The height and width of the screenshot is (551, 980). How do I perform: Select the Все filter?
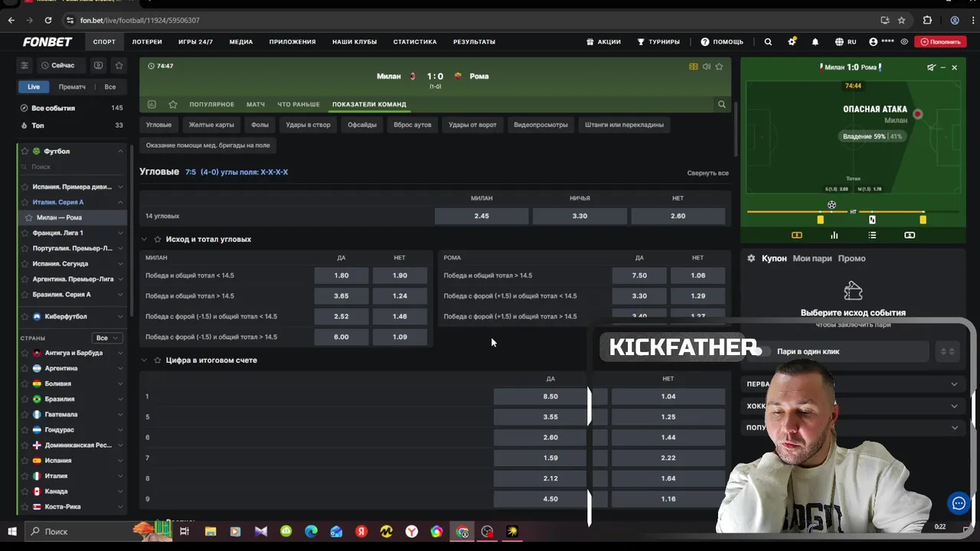110,86
